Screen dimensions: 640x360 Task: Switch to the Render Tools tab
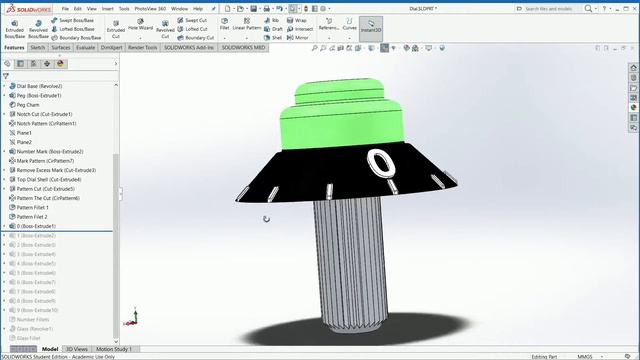pos(142,48)
